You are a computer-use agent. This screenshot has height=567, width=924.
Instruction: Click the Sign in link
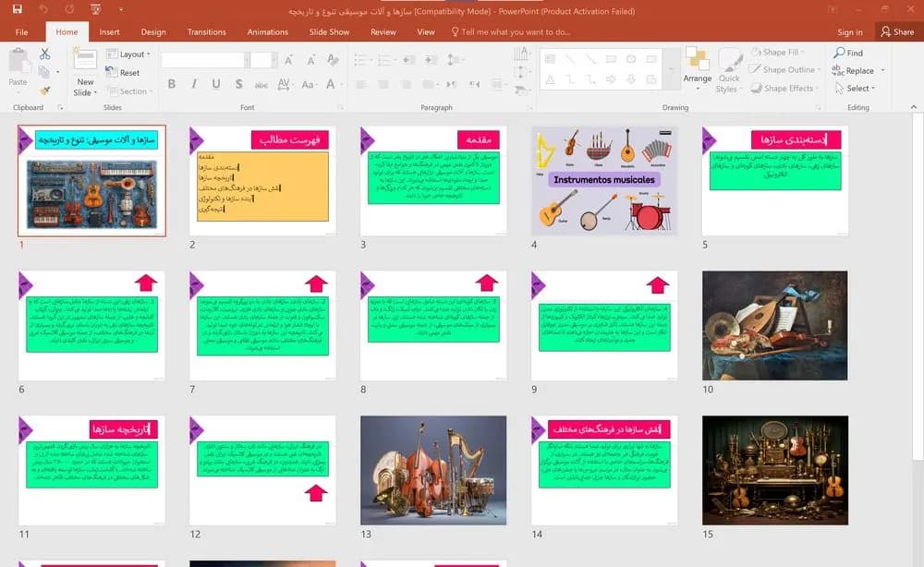pos(850,31)
